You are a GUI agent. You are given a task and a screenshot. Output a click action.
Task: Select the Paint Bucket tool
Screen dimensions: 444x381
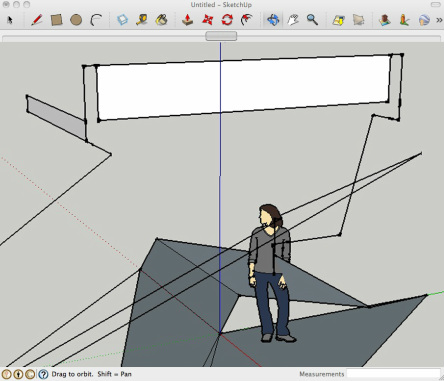click(x=162, y=20)
